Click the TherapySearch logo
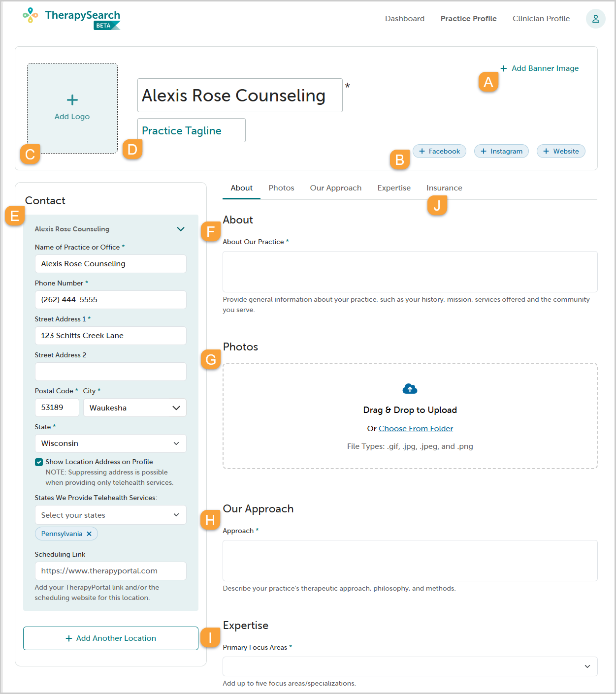Image resolution: width=616 pixels, height=694 pixels. tap(71, 18)
